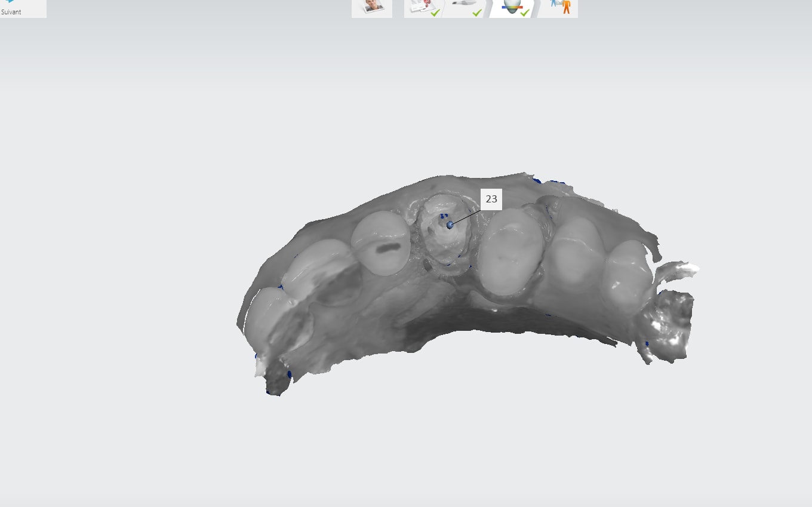Click the tooth number 23 label
Image resolution: width=812 pixels, height=507 pixels.
[x=491, y=199]
